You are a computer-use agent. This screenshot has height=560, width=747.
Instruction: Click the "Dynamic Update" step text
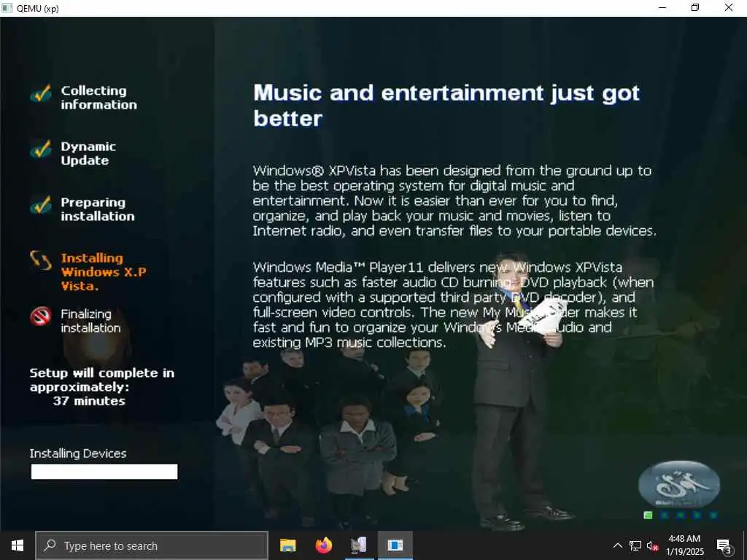(x=88, y=153)
